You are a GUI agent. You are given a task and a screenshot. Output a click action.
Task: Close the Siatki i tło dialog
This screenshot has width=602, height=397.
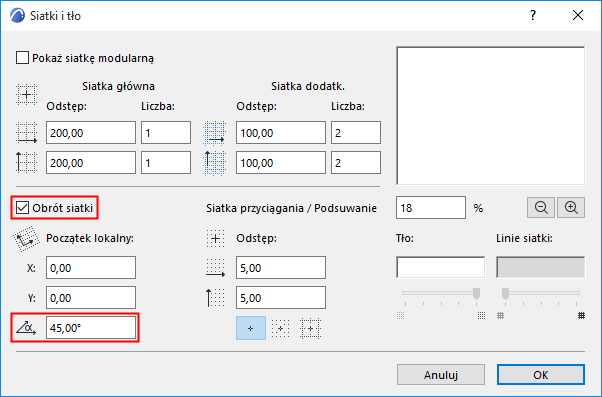577,15
